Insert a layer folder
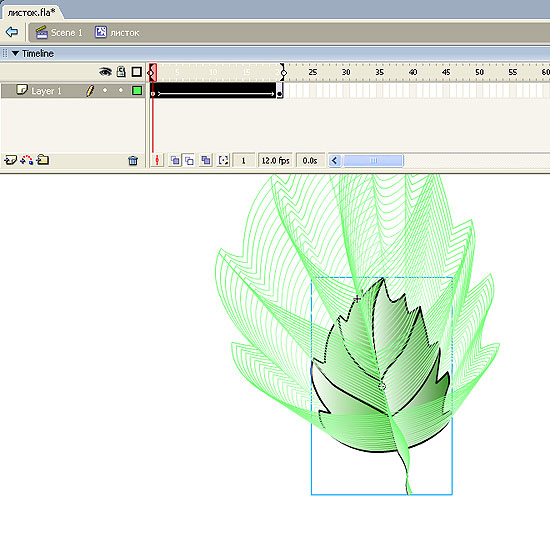550x537 pixels. (x=43, y=160)
